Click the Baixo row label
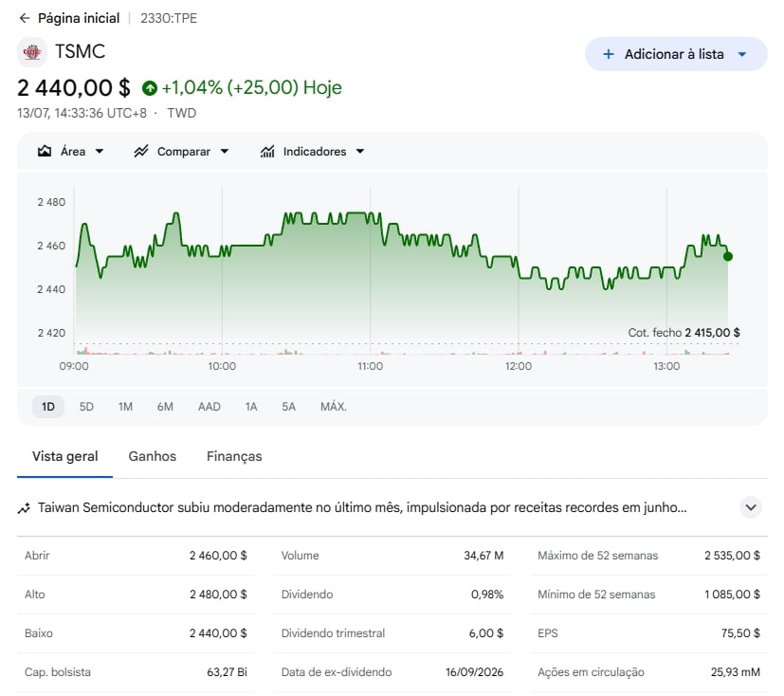 click(x=39, y=633)
